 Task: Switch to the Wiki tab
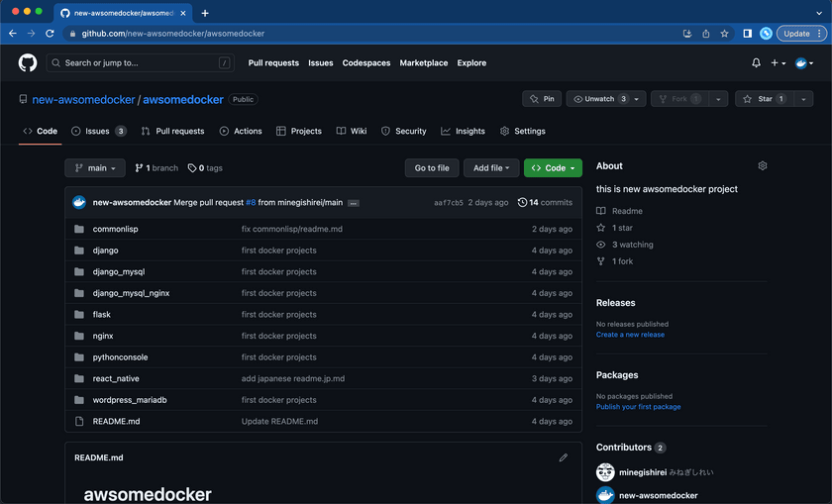click(352, 131)
